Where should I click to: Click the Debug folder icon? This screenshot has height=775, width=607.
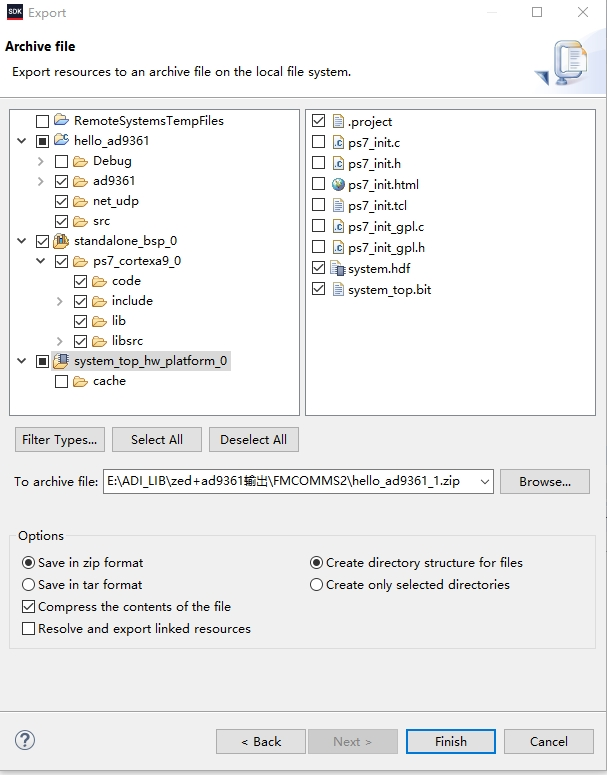(x=81, y=161)
